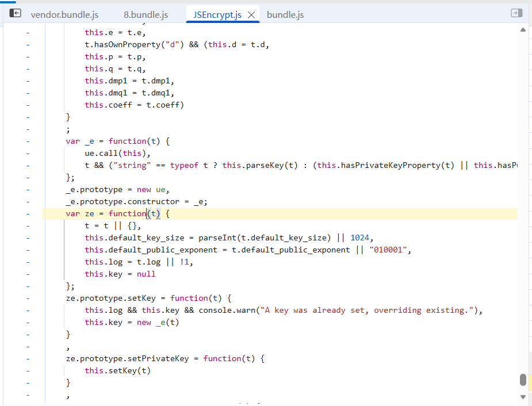Image resolution: width=532 pixels, height=406 pixels.
Task: Click the 'ue.call(this),' code line
Action: point(117,154)
